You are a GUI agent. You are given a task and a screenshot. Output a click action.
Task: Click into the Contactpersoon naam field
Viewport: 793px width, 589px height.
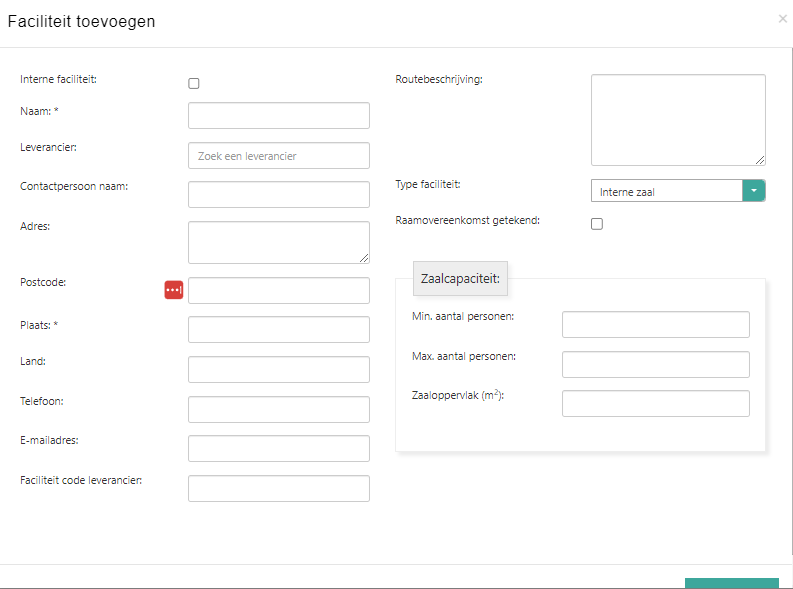(278, 195)
